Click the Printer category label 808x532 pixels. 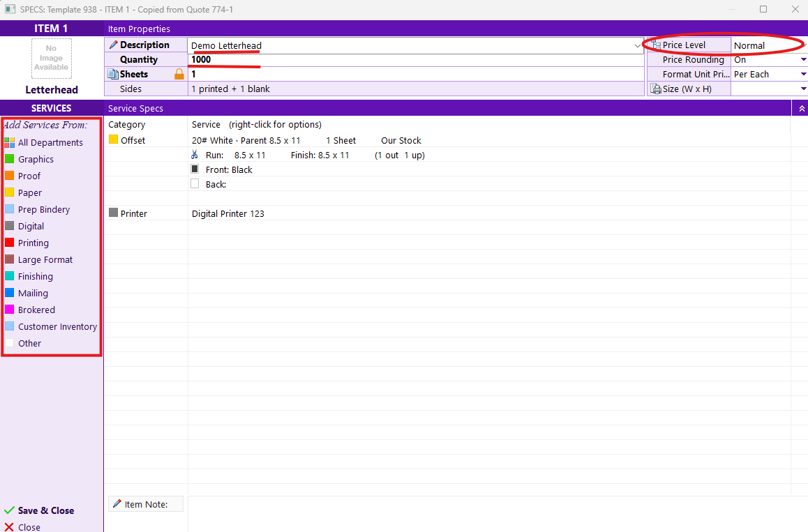coord(133,213)
